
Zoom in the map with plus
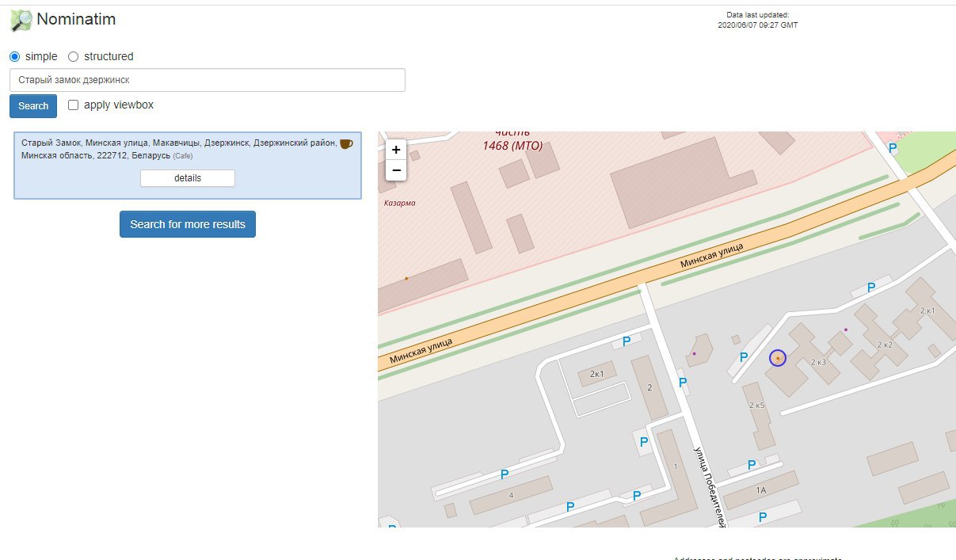click(396, 149)
